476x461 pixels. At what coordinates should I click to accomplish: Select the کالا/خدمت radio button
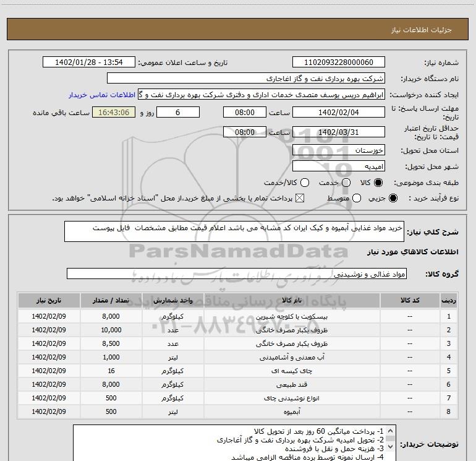(305, 183)
